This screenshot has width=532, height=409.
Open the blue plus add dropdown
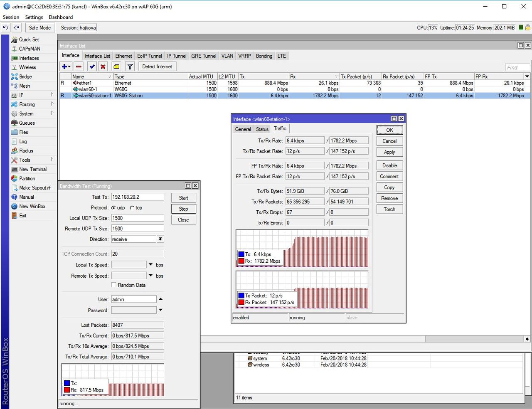click(x=66, y=67)
